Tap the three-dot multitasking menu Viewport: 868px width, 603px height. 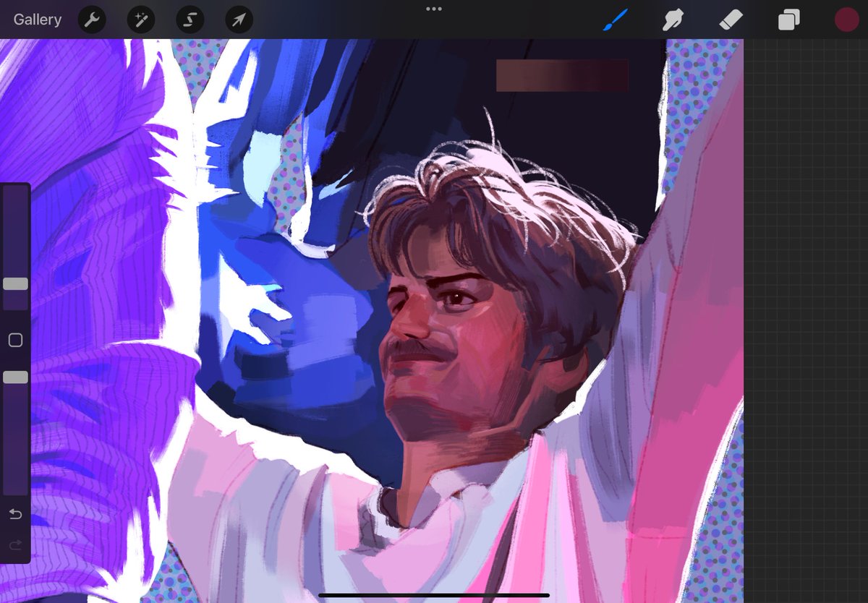coord(434,9)
